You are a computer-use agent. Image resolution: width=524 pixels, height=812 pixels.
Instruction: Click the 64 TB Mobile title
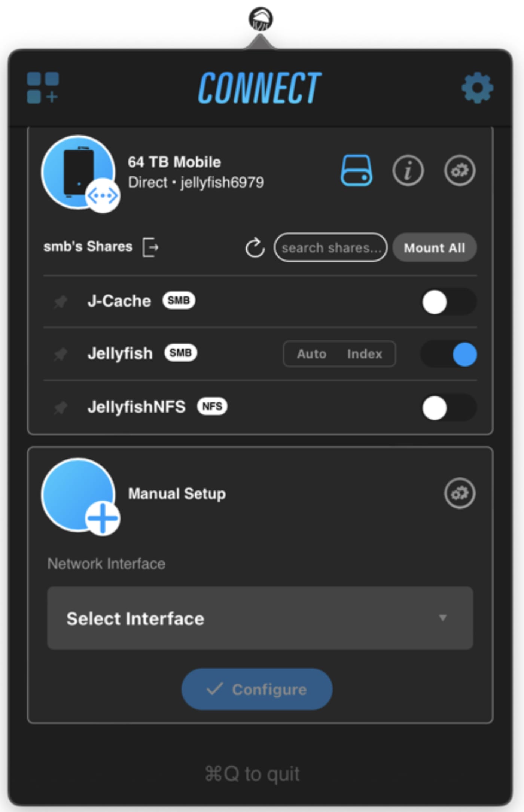pyautogui.click(x=174, y=162)
